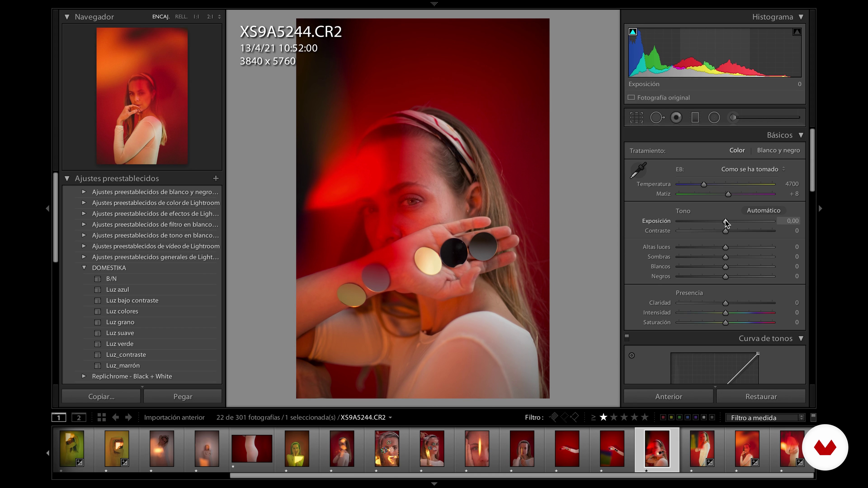Click the Saturación slider handle
The height and width of the screenshot is (488, 868).
[725, 323]
